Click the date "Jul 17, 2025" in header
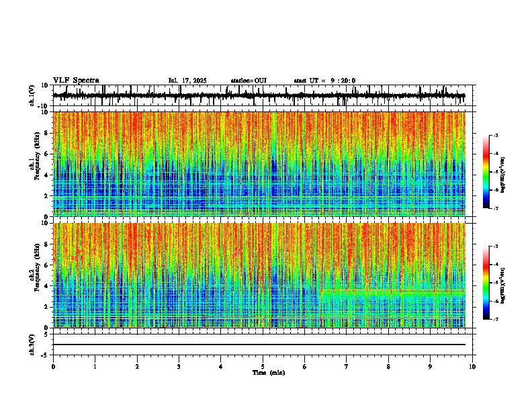 pyautogui.click(x=187, y=81)
